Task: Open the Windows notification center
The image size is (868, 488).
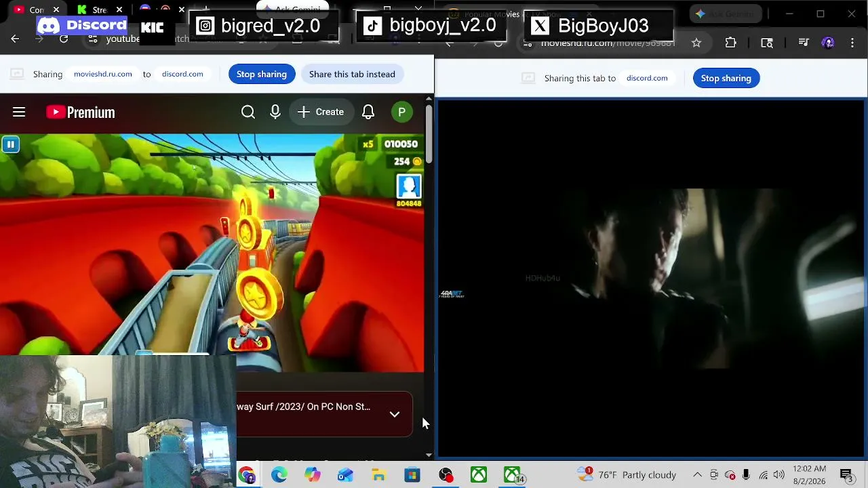Action: point(847,475)
